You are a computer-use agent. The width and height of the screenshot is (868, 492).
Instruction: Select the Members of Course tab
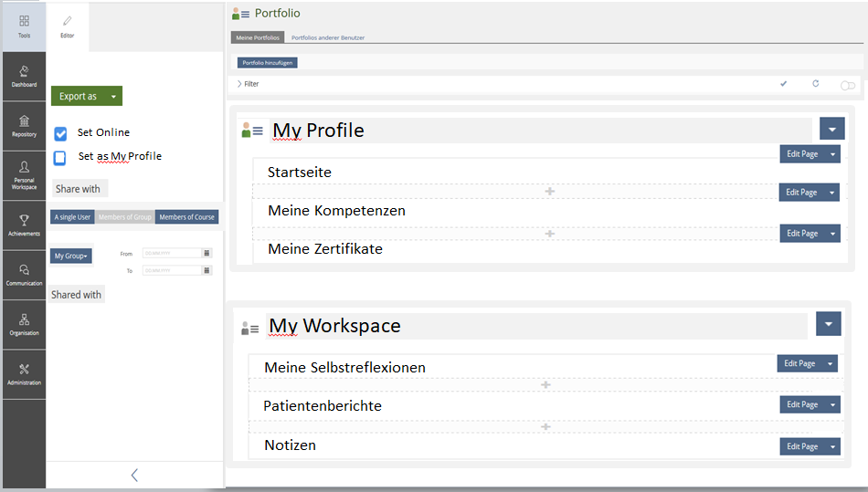[x=186, y=217]
